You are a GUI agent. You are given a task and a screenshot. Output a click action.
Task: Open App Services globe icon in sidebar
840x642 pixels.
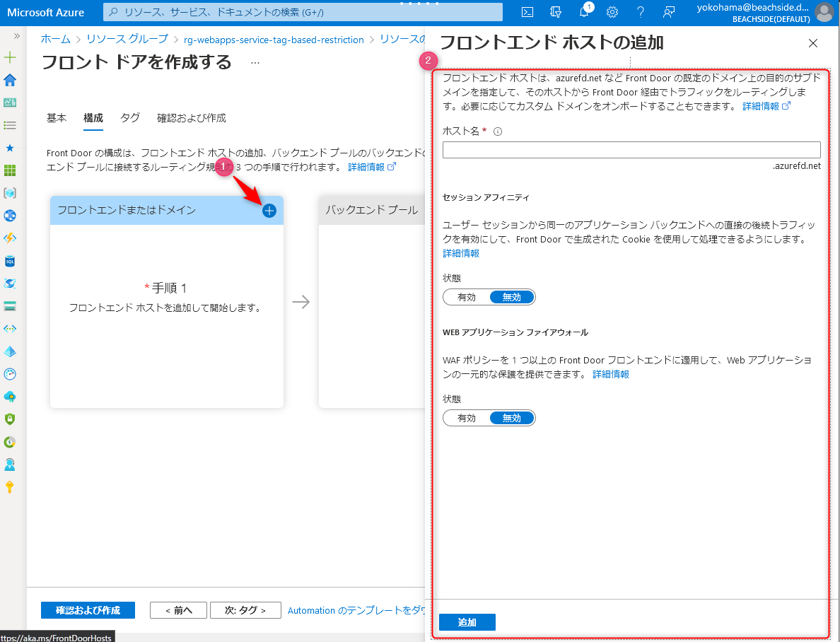click(x=10, y=216)
